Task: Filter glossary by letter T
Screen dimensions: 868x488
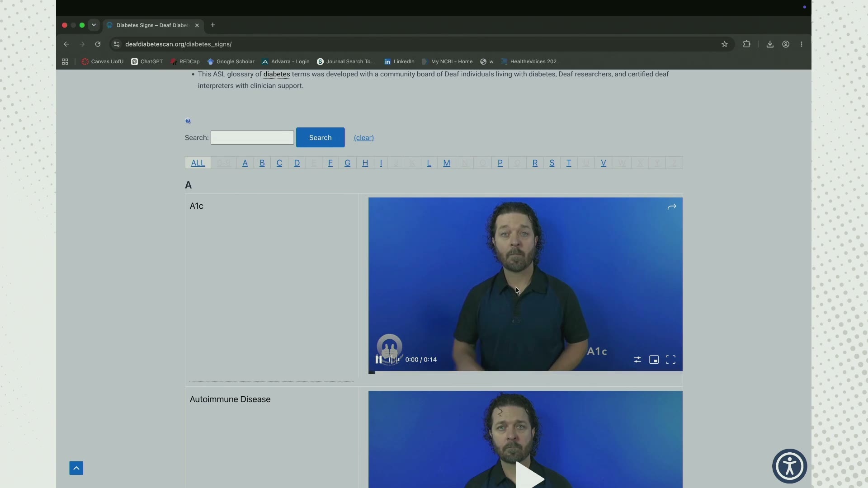Action: pyautogui.click(x=569, y=163)
